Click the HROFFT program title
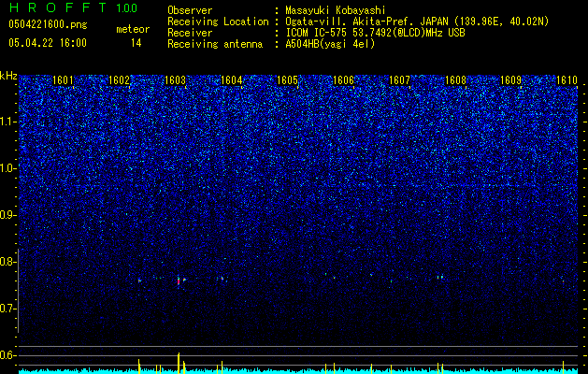Viewport: 588px width, 374px height. pyautogui.click(x=58, y=7)
